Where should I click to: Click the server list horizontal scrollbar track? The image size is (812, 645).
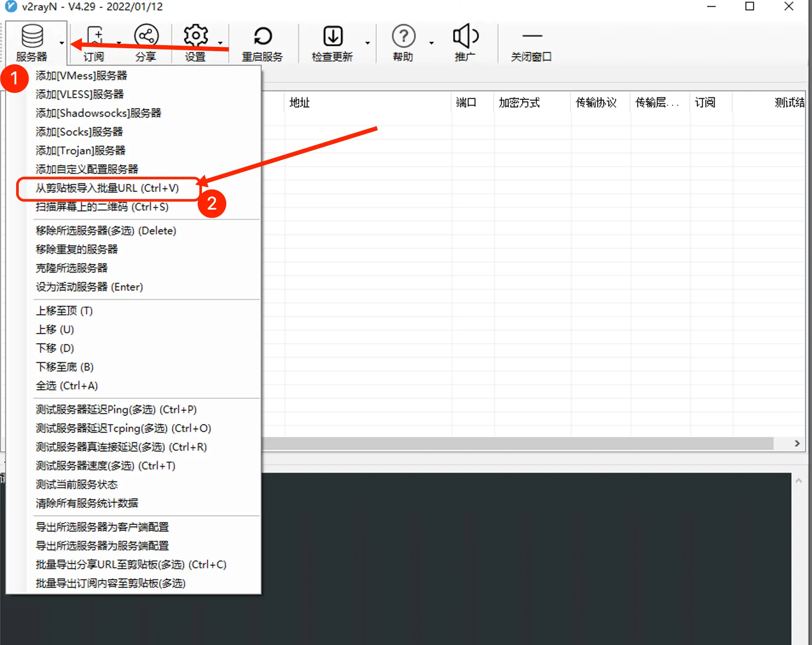518,443
